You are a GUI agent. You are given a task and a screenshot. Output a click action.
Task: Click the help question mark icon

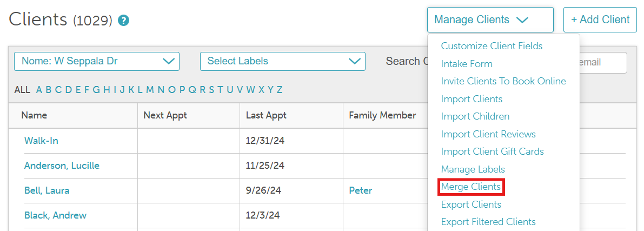[124, 21]
